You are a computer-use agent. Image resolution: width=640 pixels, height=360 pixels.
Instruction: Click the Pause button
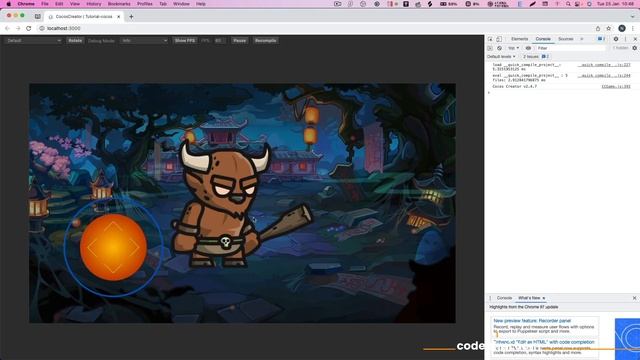coord(240,40)
